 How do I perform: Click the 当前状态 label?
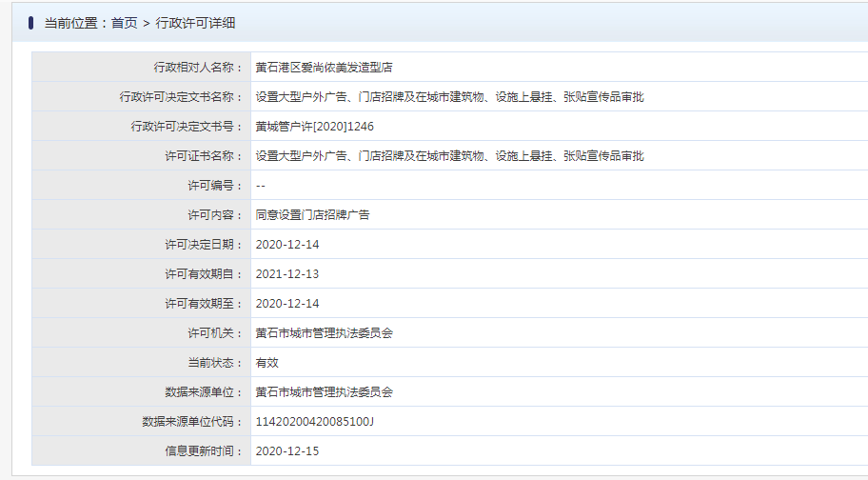(215, 363)
